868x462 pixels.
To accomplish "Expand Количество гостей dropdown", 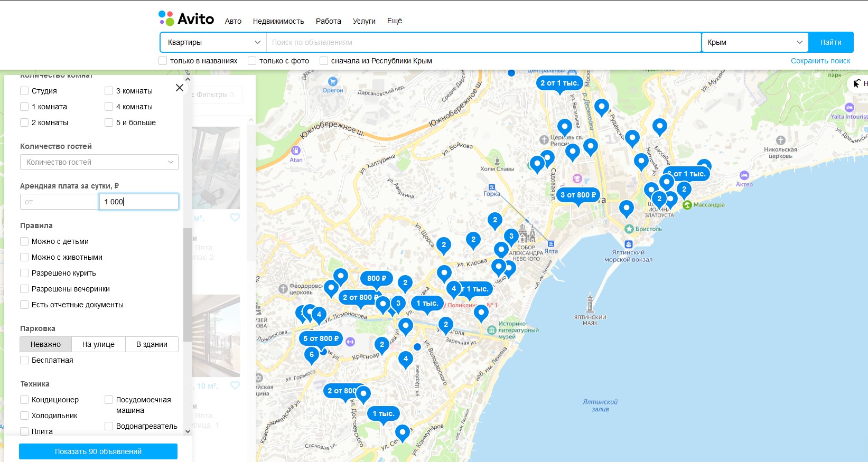I will (99, 162).
